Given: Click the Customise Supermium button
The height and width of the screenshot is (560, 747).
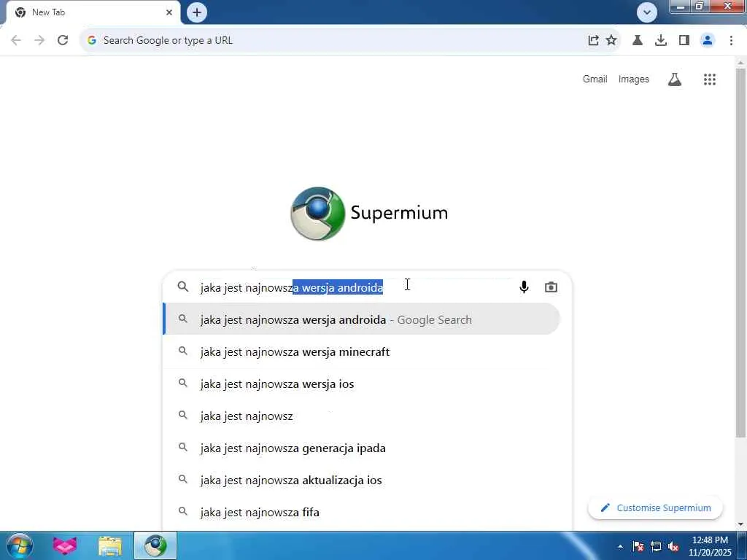Looking at the screenshot, I should click(656, 507).
